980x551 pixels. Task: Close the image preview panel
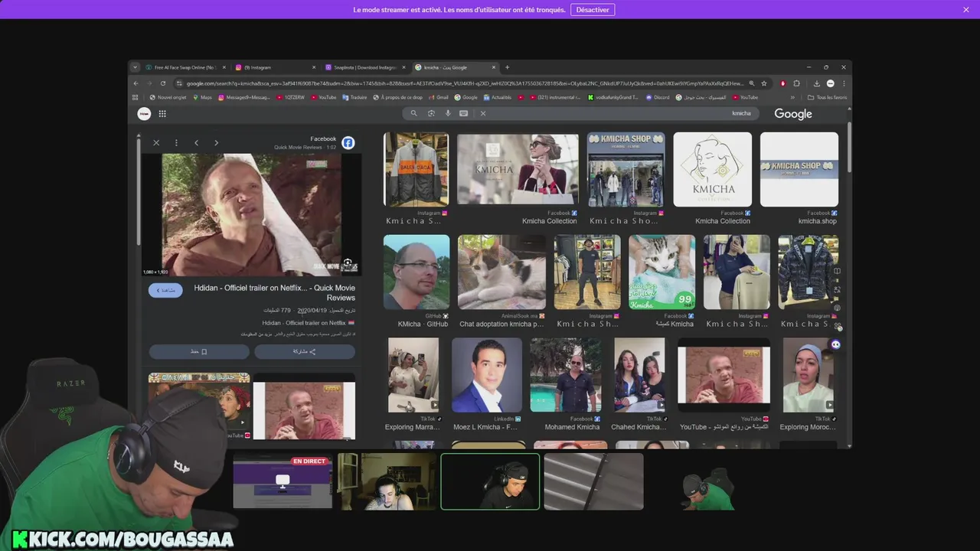pos(156,142)
